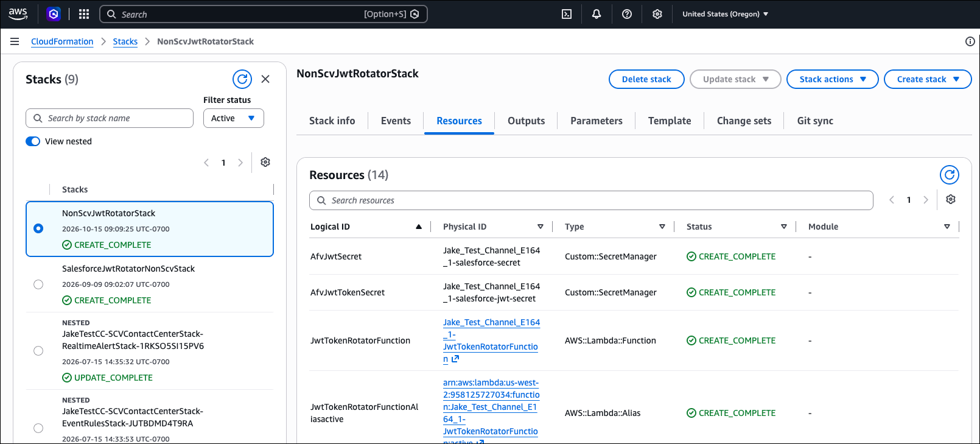
Task: Switch to the Git sync tab
Action: click(815, 121)
